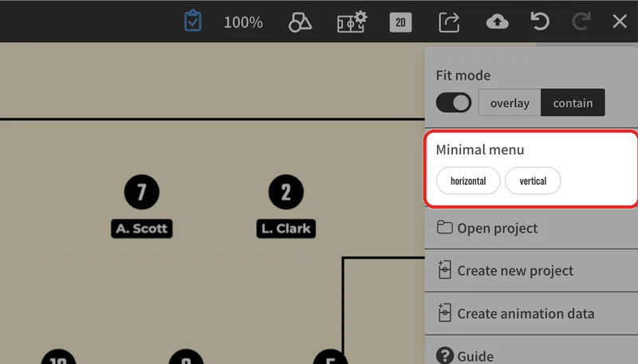638x364 pixels.
Task: Click the Fit mode heading
Action: (463, 75)
